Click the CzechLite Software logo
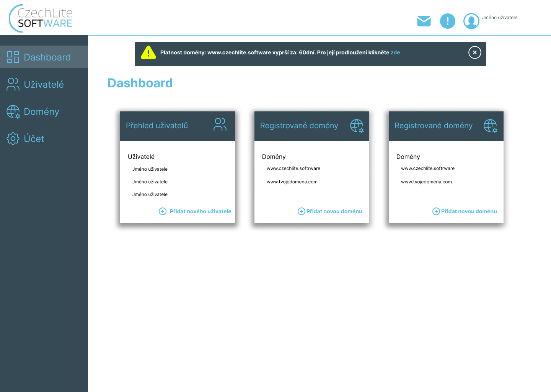 pyautogui.click(x=41, y=18)
